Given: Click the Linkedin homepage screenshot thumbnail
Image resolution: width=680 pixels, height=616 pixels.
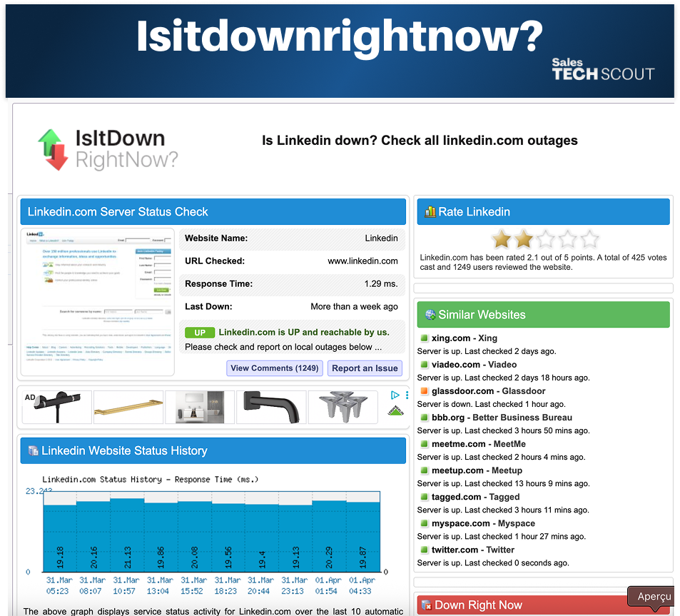Looking at the screenshot, I should (98, 302).
